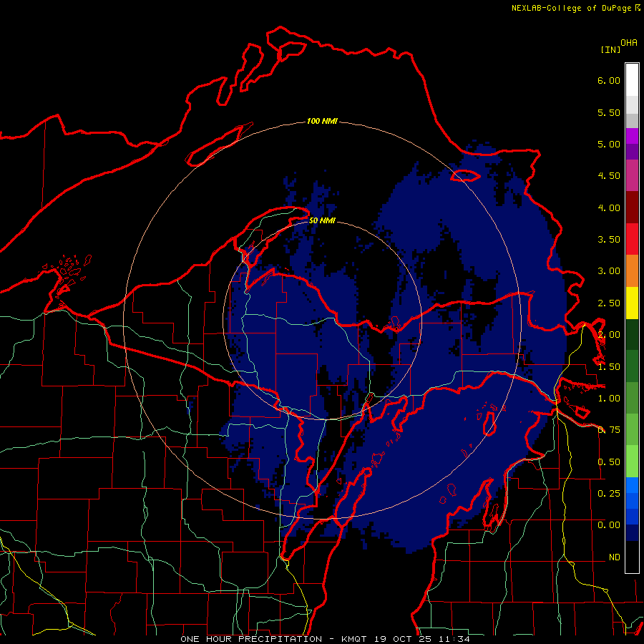Click the 100 NMI range ring label
The width and height of the screenshot is (644, 644).
[322, 121]
